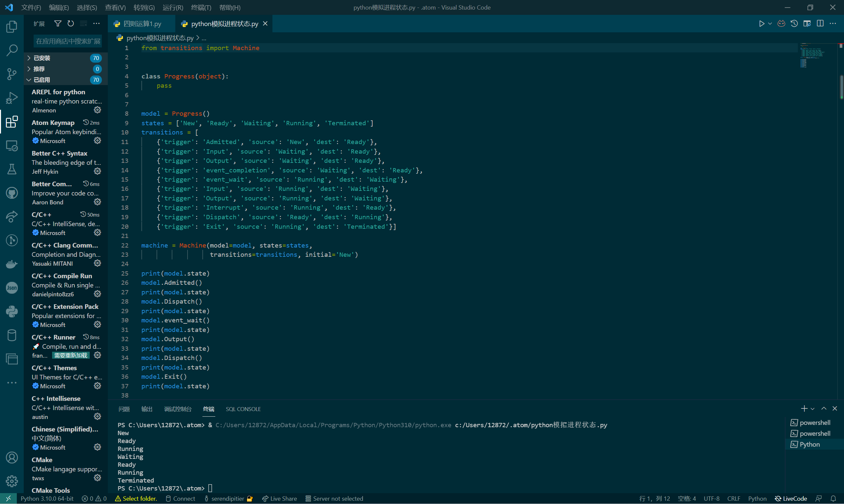
Task: Open the Docker view in activity bar
Action: (x=12, y=264)
